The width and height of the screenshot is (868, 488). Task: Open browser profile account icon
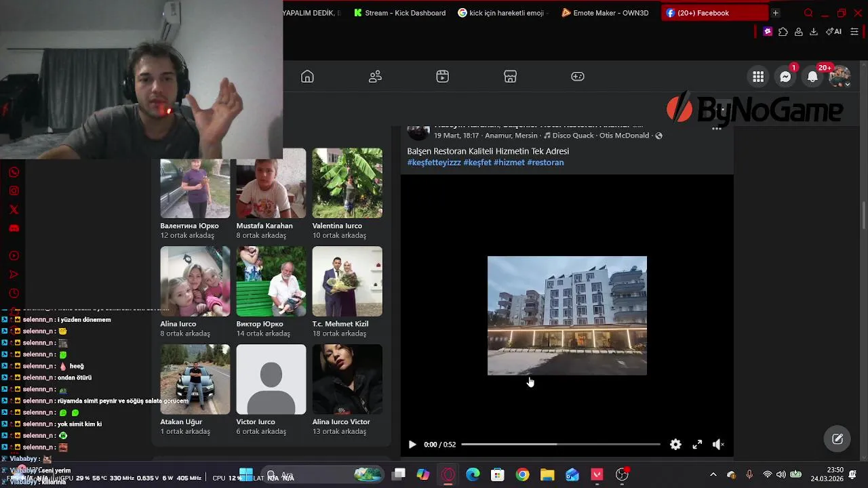(x=799, y=31)
